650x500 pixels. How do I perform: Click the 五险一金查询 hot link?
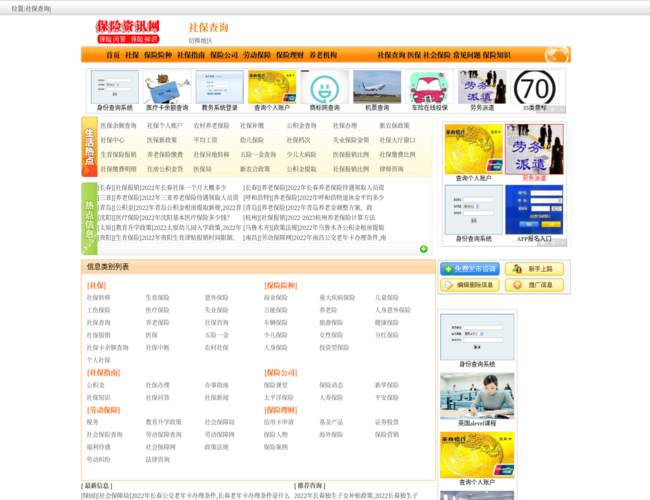point(258,155)
